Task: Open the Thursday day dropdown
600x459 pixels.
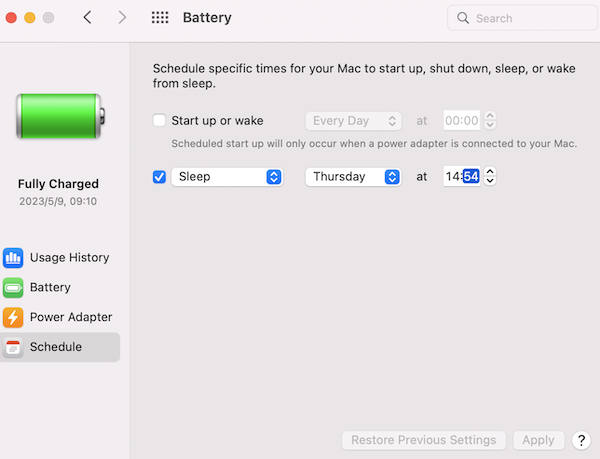Action: [x=352, y=177]
